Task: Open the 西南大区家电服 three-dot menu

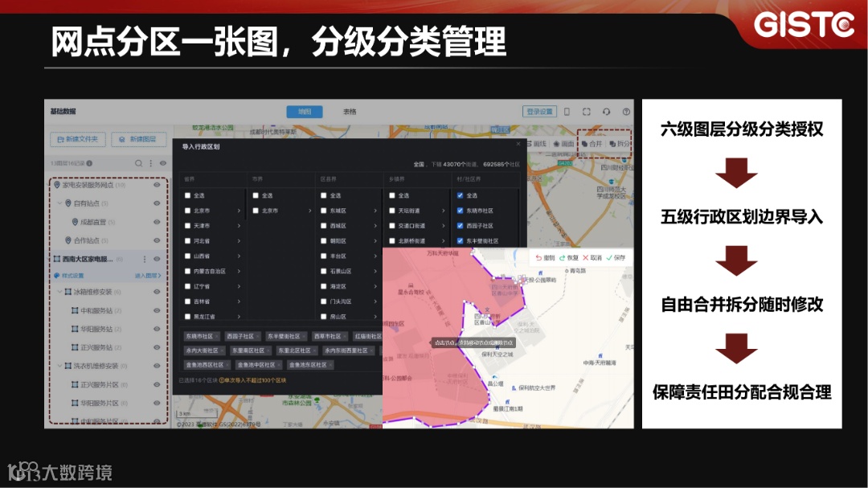Action: [145, 259]
